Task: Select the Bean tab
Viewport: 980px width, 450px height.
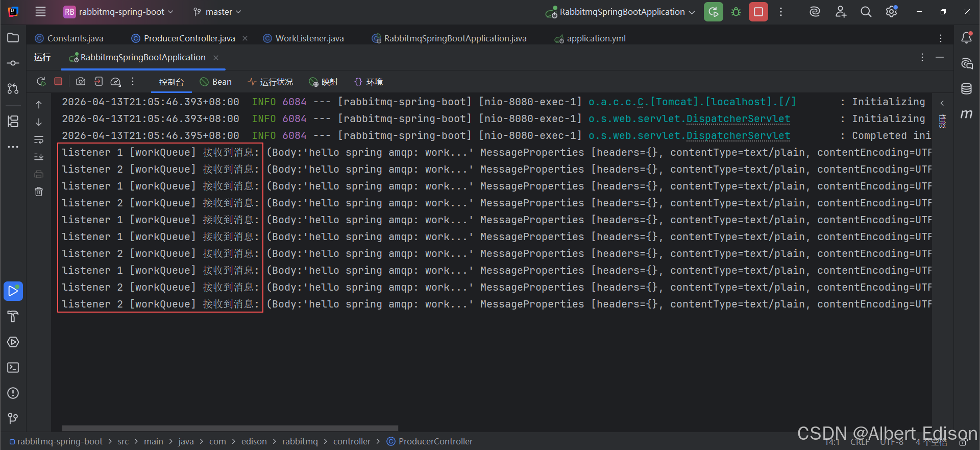Action: point(216,82)
